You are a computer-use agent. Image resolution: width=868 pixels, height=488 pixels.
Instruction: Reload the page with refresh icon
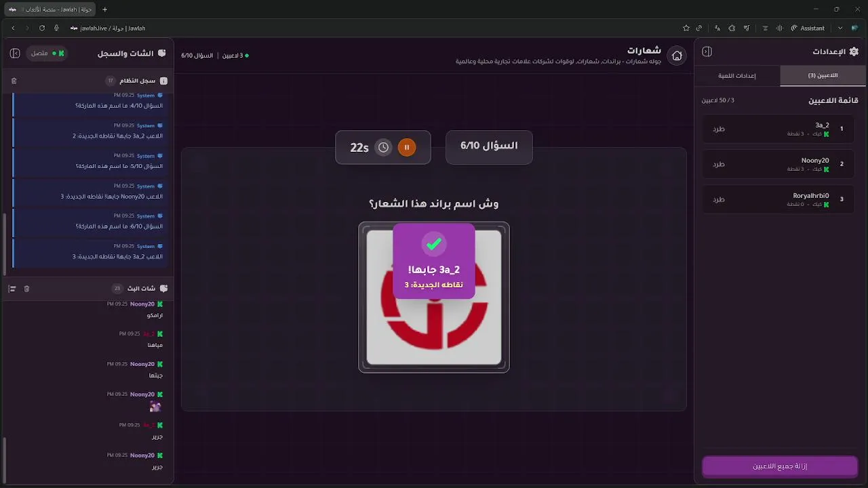click(x=42, y=28)
